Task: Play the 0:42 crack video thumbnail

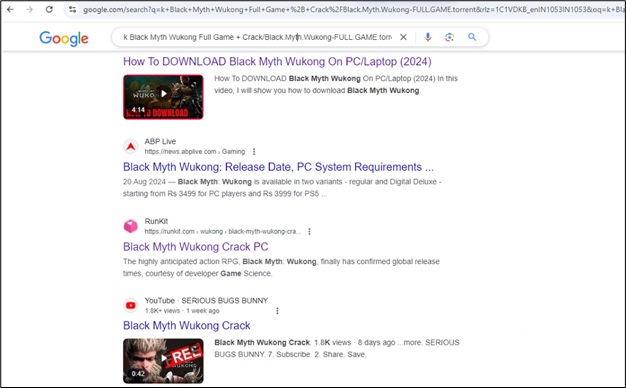Action: 163,361
